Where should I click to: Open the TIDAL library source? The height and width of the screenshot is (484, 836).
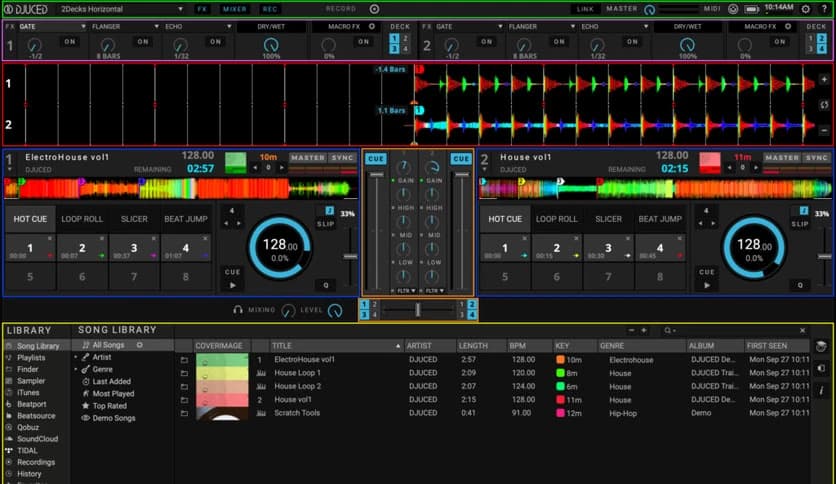tap(27, 450)
